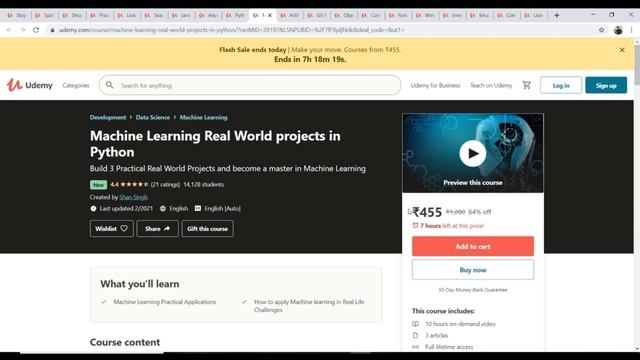Switch to the first browser tab
The image size is (640, 360).
(x=17, y=15)
